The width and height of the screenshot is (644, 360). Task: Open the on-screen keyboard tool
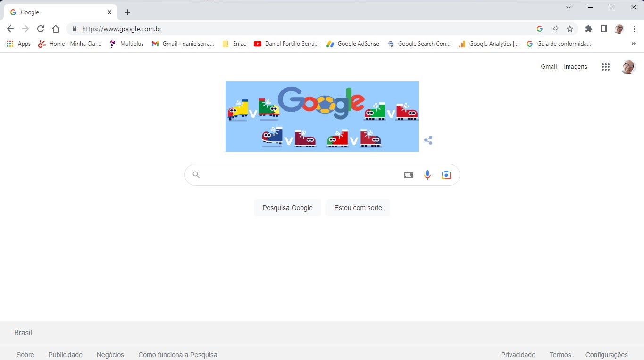click(409, 175)
